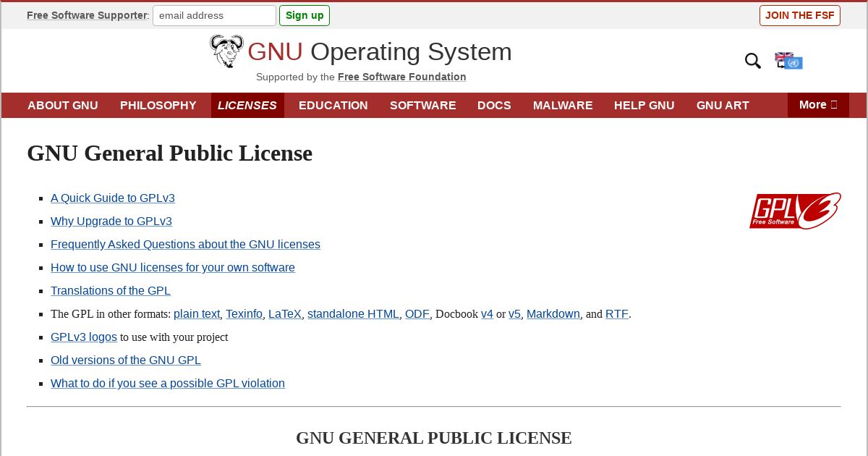Open Frequently Asked Questions about GNU licenses
This screenshot has width=868, height=456.
[185, 245]
